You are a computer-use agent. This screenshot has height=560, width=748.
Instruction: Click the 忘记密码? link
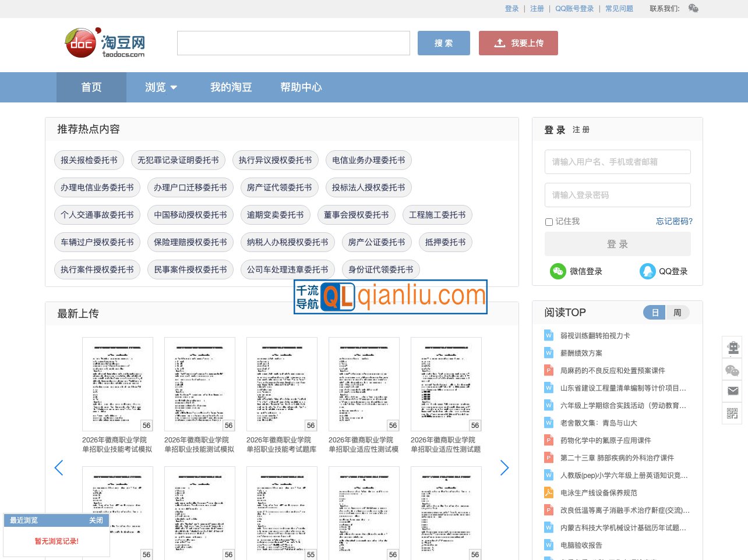click(674, 221)
